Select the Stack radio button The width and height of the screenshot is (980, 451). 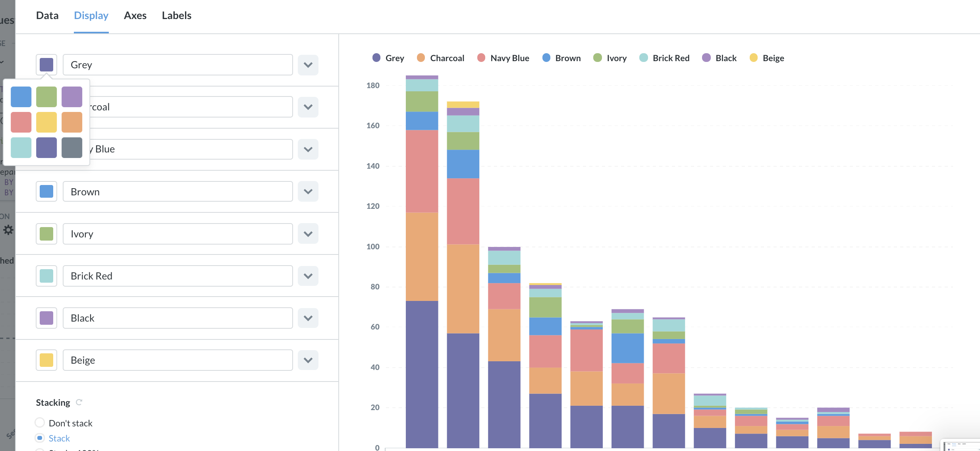39,438
